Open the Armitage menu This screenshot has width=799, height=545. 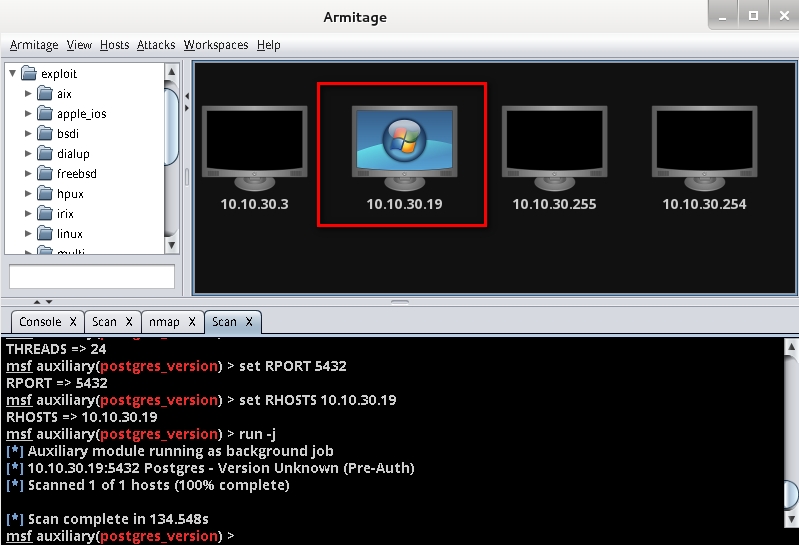click(34, 45)
